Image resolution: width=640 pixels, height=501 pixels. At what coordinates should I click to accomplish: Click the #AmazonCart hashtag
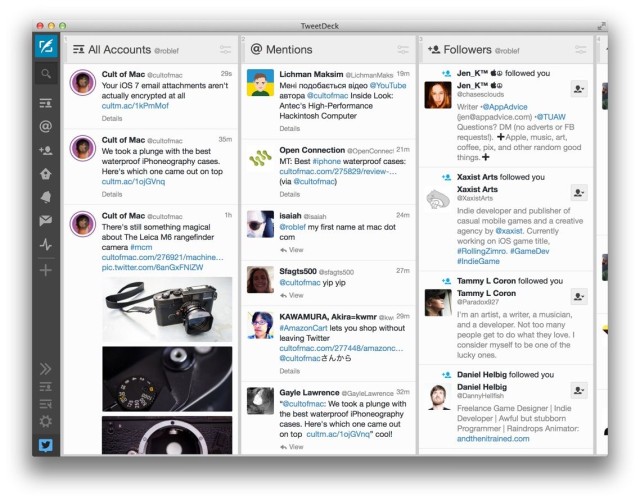(x=303, y=328)
